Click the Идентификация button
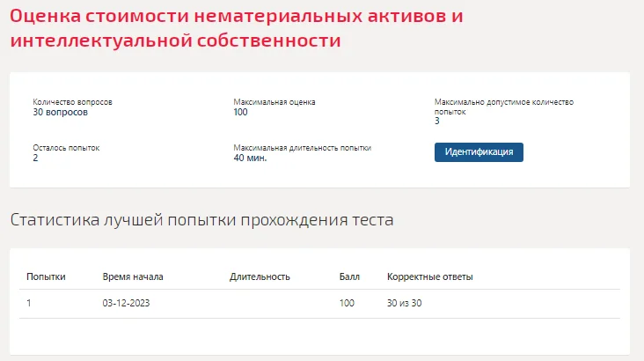This screenshot has height=361, width=644. pyautogui.click(x=479, y=152)
